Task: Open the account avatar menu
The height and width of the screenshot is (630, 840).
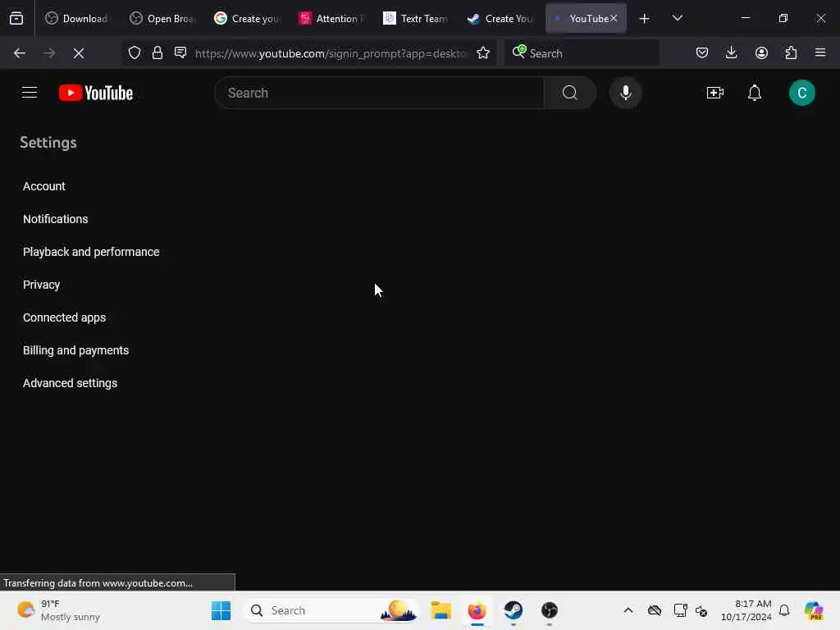Action: [801, 93]
